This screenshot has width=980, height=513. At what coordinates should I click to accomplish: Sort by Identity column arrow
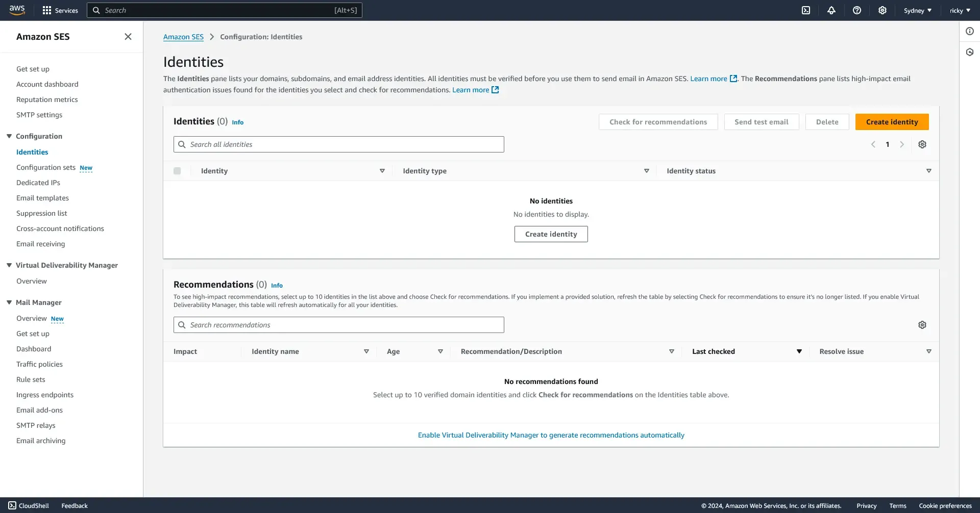pyautogui.click(x=382, y=171)
